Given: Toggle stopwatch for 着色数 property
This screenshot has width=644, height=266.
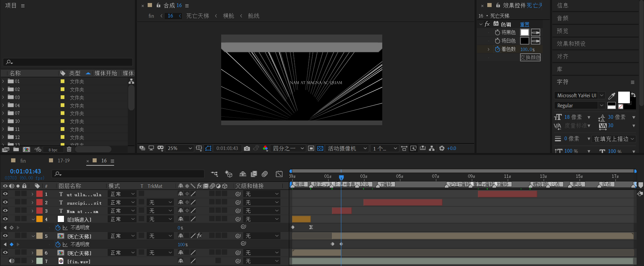Looking at the screenshot, I should pos(497,49).
